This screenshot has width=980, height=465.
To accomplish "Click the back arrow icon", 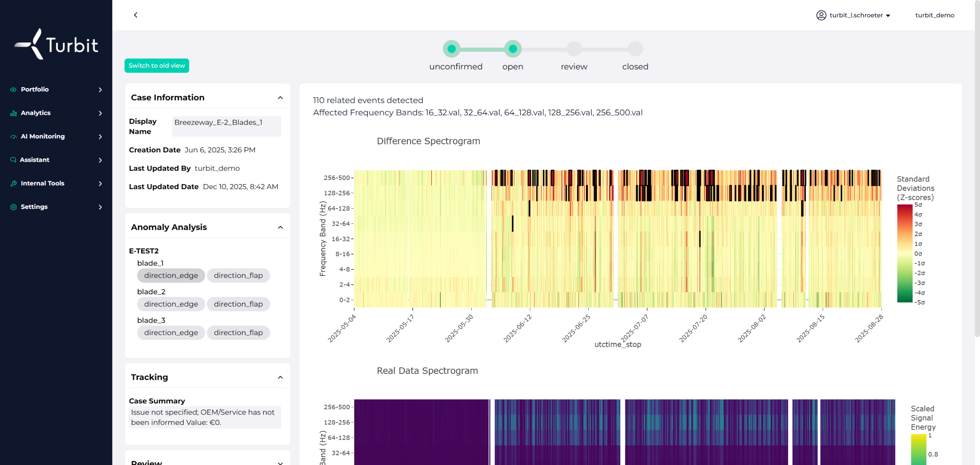I will (x=136, y=15).
